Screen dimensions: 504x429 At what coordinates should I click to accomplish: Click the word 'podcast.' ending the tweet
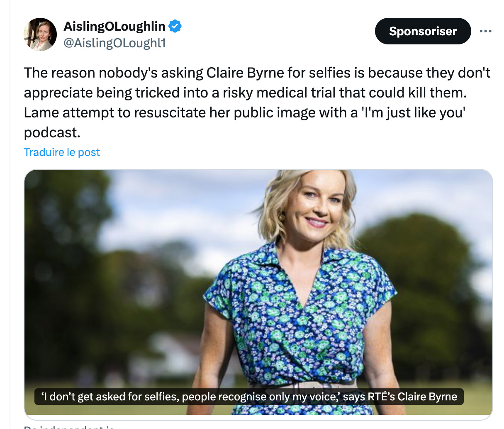(52, 133)
